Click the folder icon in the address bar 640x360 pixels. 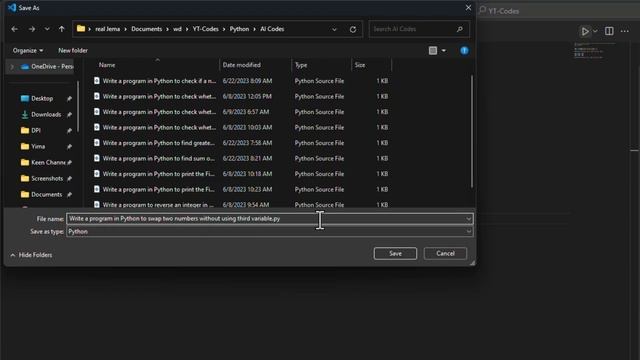(81, 29)
